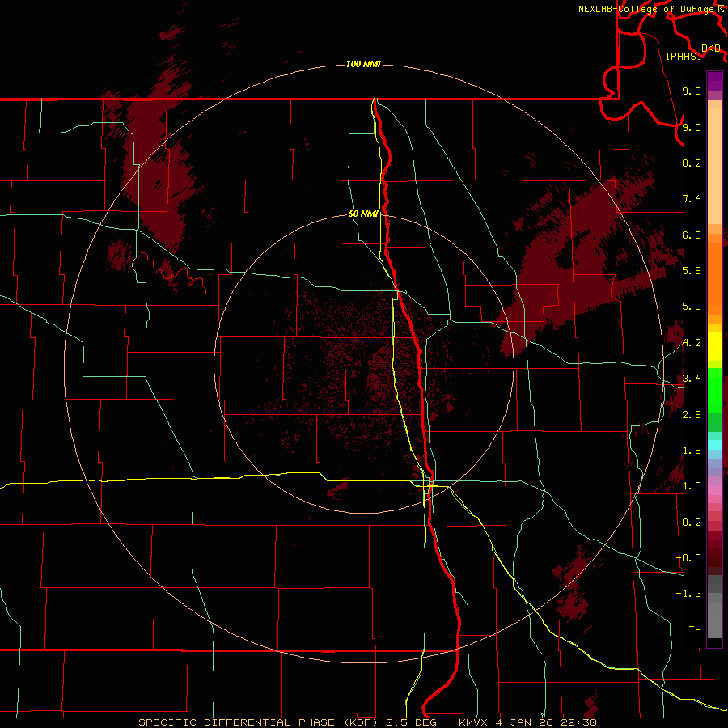Screen dimensions: 728x728
Task: Pick the orange segment of the color bar
Action: 714,279
